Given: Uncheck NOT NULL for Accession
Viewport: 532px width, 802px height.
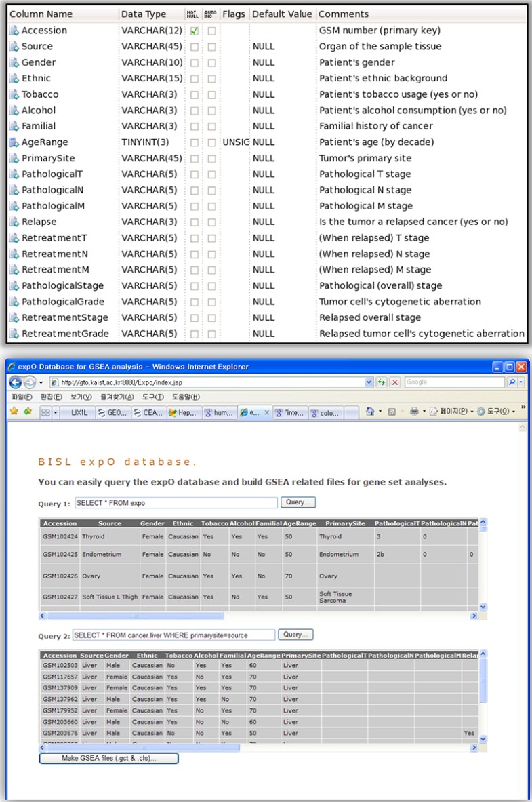Looking at the screenshot, I should pyautogui.click(x=195, y=31).
